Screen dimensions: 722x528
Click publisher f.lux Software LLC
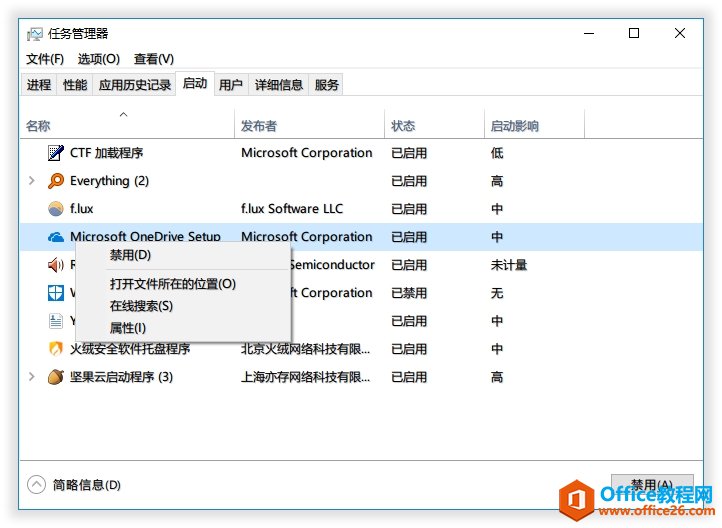[292, 209]
